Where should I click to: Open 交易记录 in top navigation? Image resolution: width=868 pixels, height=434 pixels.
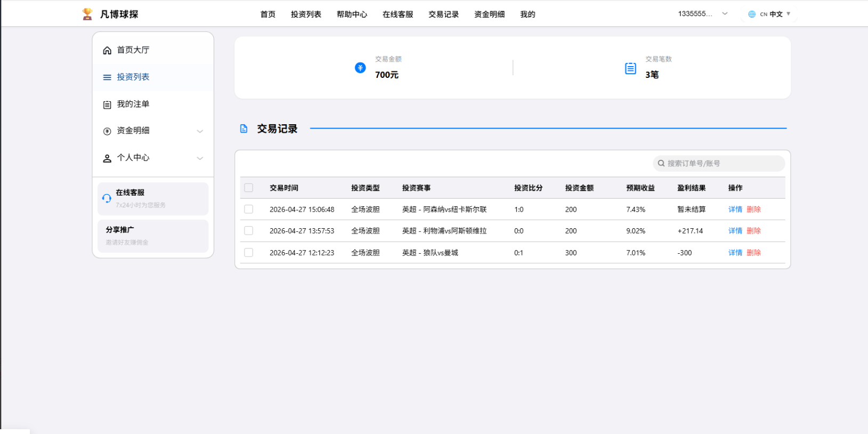tap(443, 14)
